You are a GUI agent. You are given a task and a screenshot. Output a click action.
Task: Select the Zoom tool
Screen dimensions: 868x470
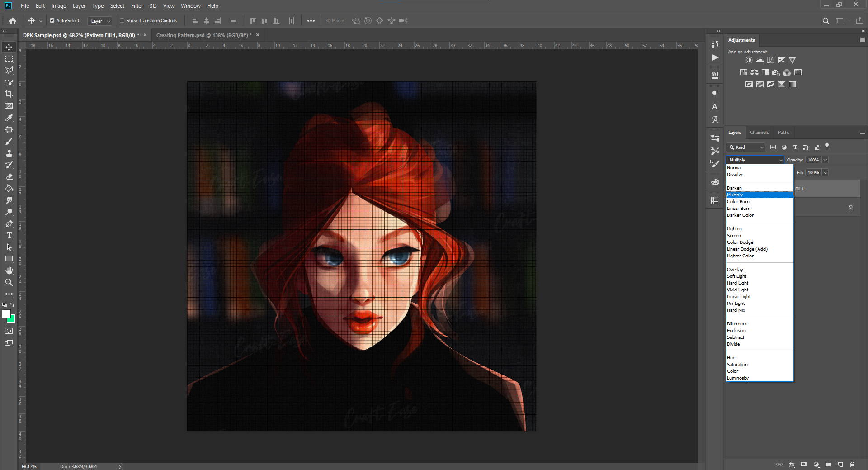pos(9,282)
